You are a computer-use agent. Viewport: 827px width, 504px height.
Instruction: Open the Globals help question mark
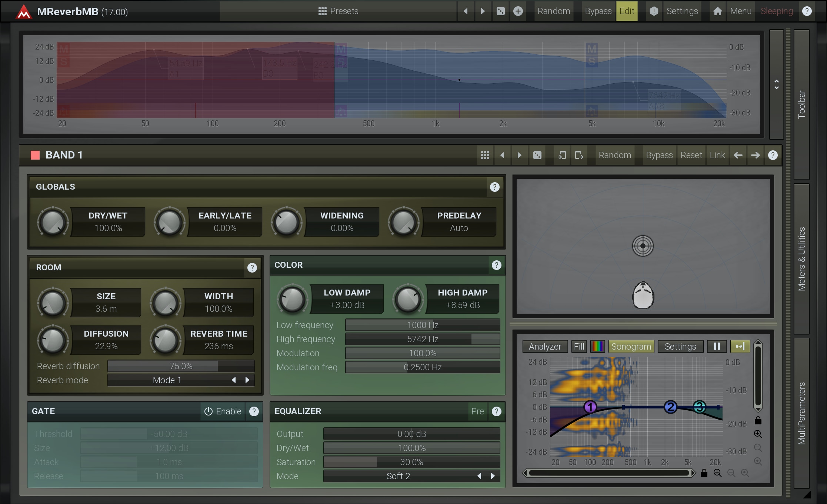494,187
